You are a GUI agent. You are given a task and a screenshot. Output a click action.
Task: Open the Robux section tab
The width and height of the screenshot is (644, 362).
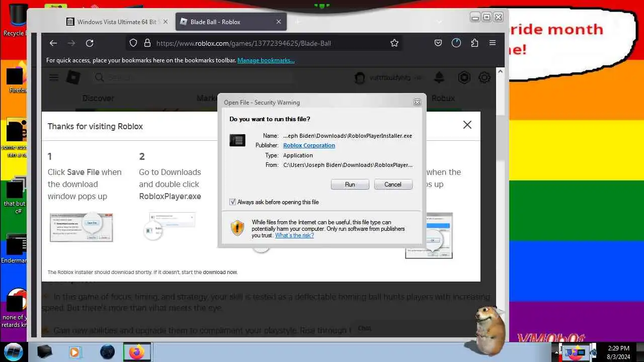pyautogui.click(x=443, y=98)
